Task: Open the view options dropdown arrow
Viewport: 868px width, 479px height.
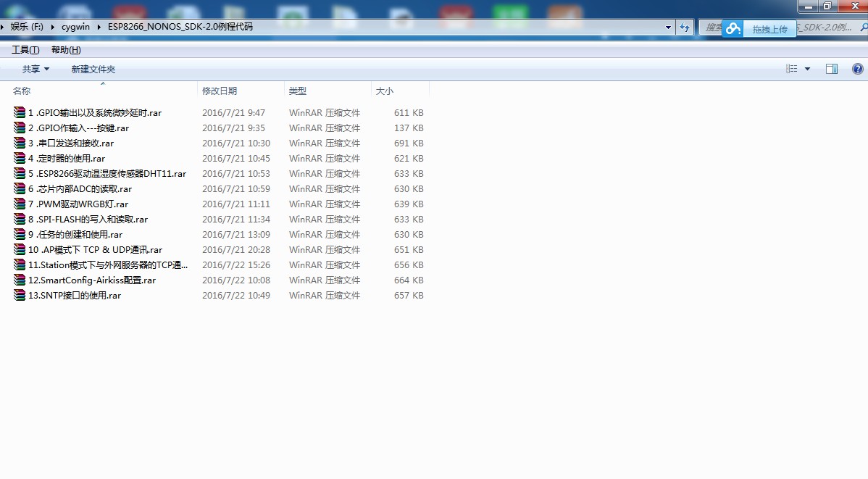Action: click(807, 69)
